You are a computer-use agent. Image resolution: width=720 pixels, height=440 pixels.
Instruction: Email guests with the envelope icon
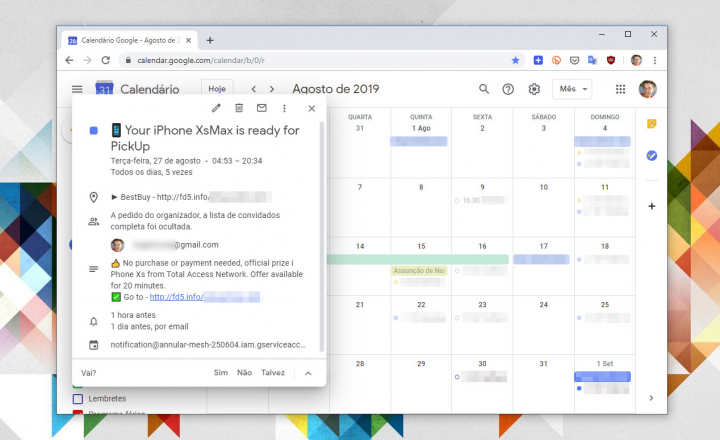262,108
